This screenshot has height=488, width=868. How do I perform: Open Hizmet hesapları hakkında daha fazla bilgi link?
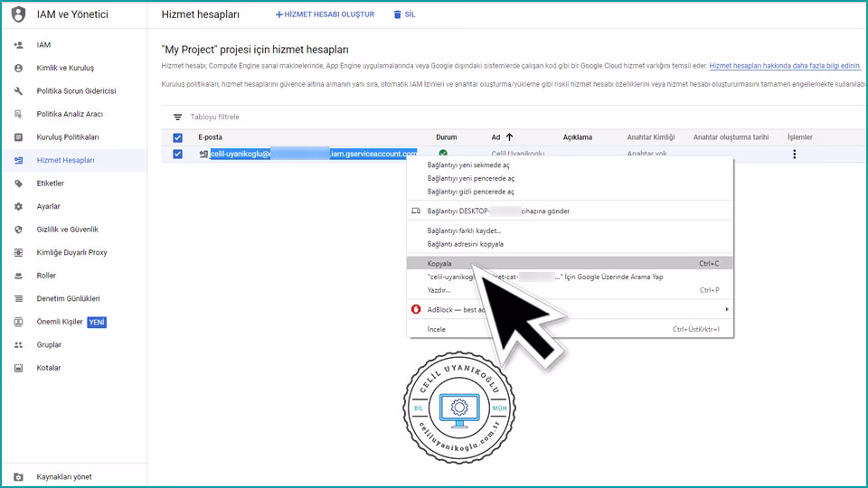(x=785, y=66)
